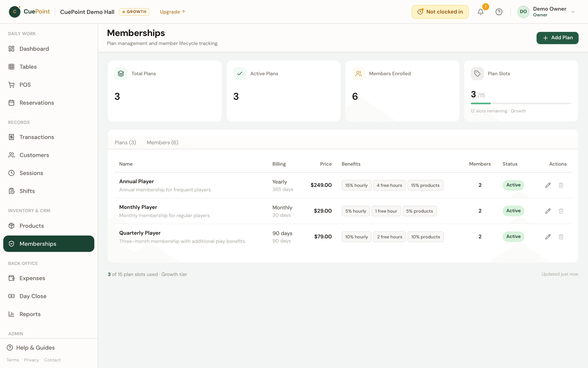This screenshot has height=368, width=588.
Task: Edit the Annual Player plan with pencil icon
Action: [x=548, y=185]
